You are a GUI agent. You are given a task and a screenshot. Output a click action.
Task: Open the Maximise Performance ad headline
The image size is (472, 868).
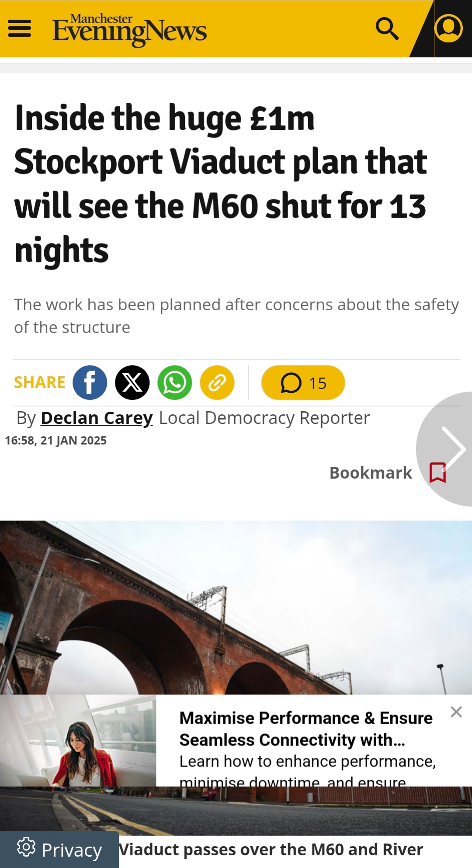[306, 729]
